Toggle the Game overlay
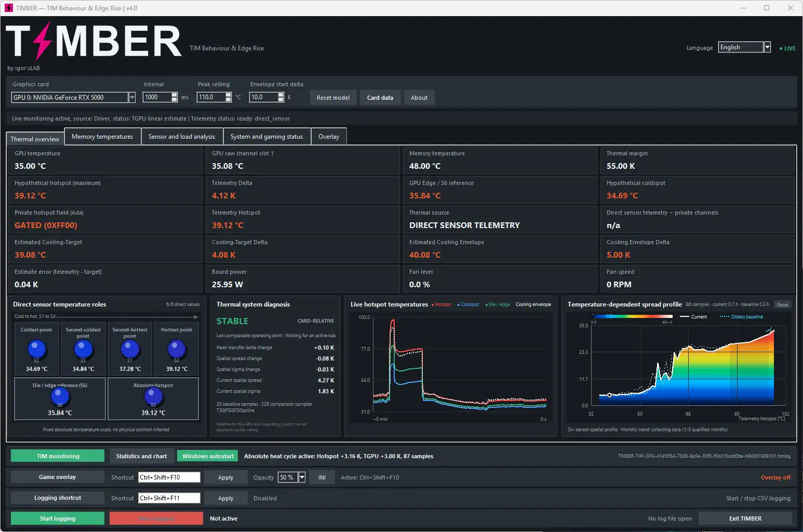Image resolution: width=803 pixels, height=532 pixels. (57, 477)
